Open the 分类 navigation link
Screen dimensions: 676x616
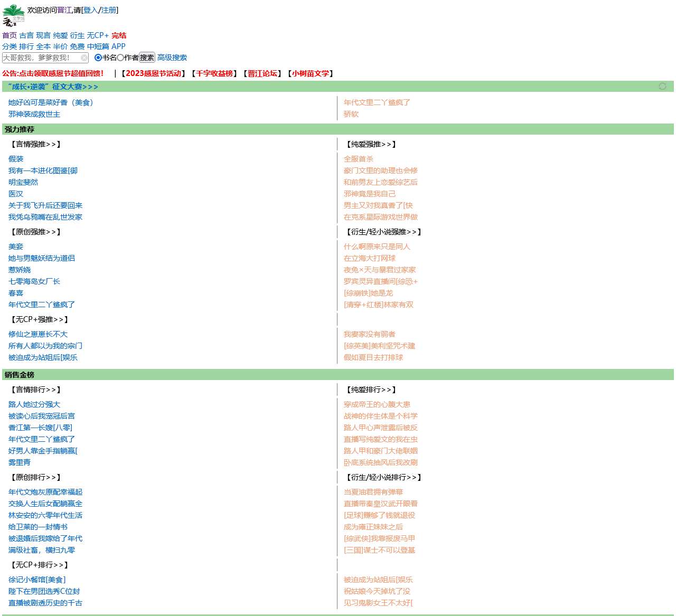(x=10, y=46)
